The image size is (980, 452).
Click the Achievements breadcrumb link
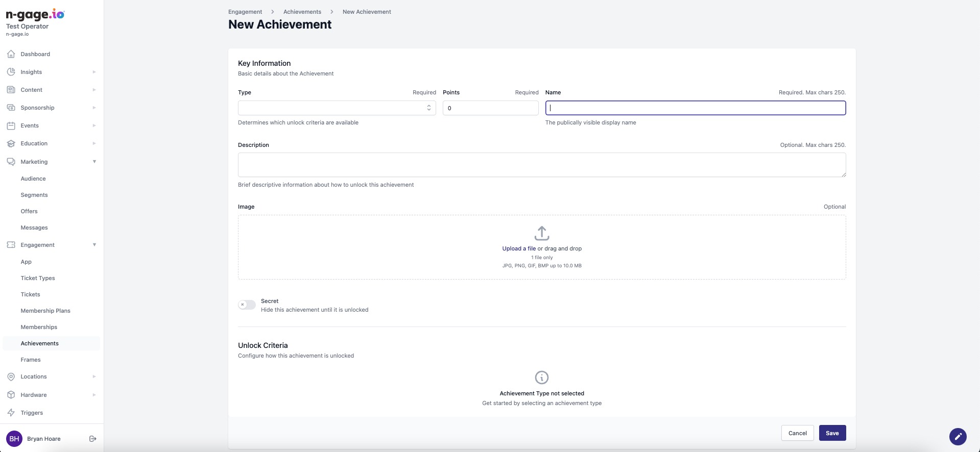[302, 12]
